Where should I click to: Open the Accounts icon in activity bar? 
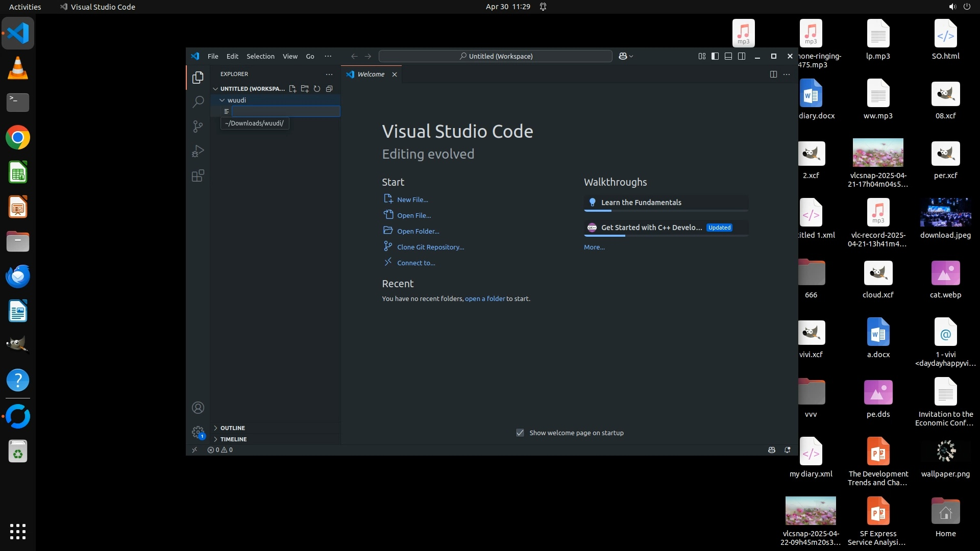click(x=198, y=408)
